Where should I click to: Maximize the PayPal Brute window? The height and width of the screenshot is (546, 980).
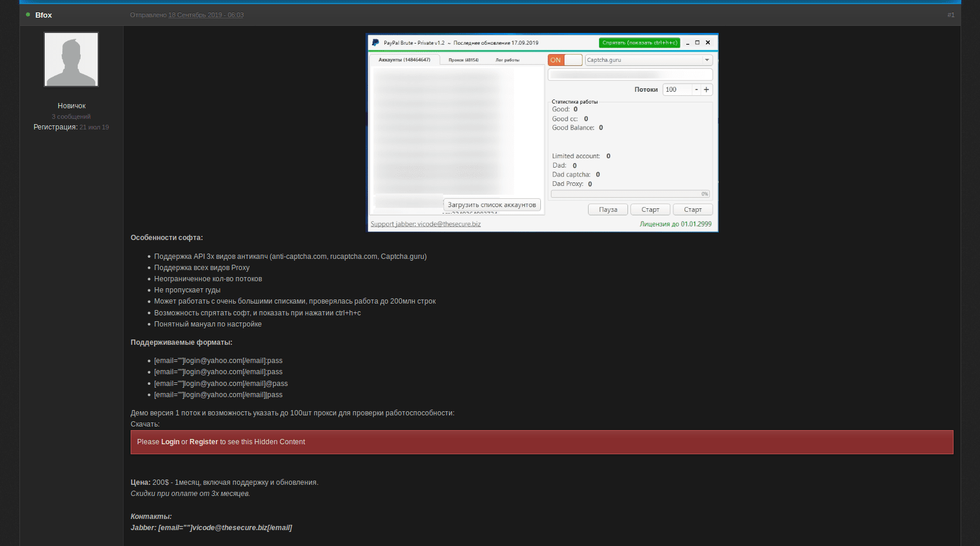tap(697, 43)
